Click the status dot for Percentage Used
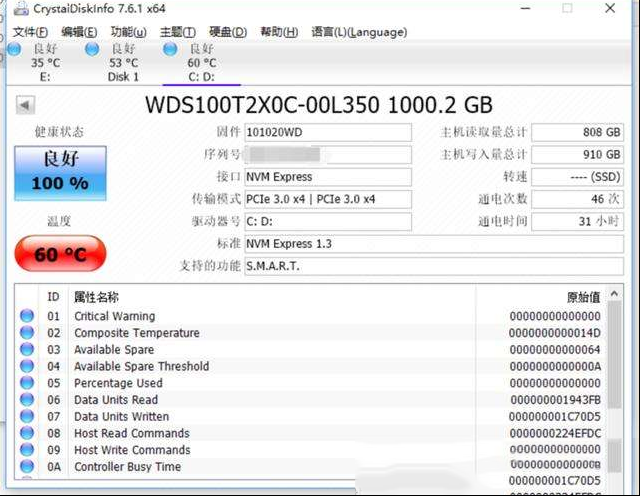Image resolution: width=640 pixels, height=496 pixels. [27, 383]
